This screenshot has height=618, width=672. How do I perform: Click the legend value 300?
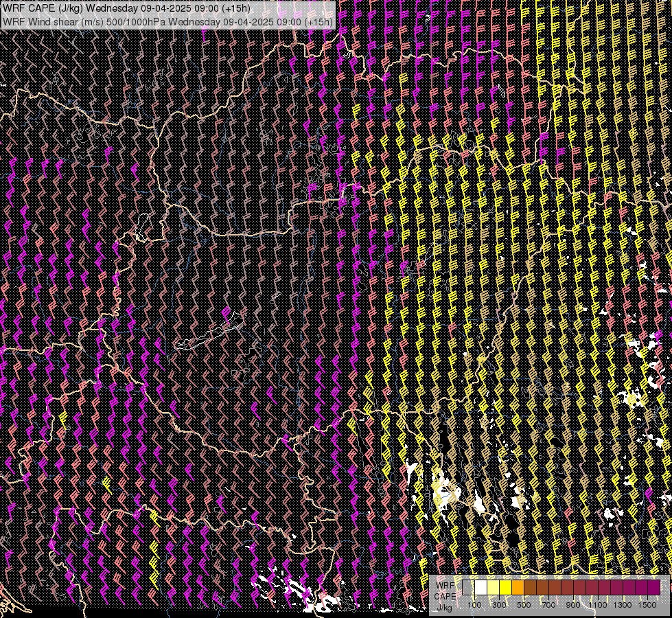pyautogui.click(x=499, y=605)
